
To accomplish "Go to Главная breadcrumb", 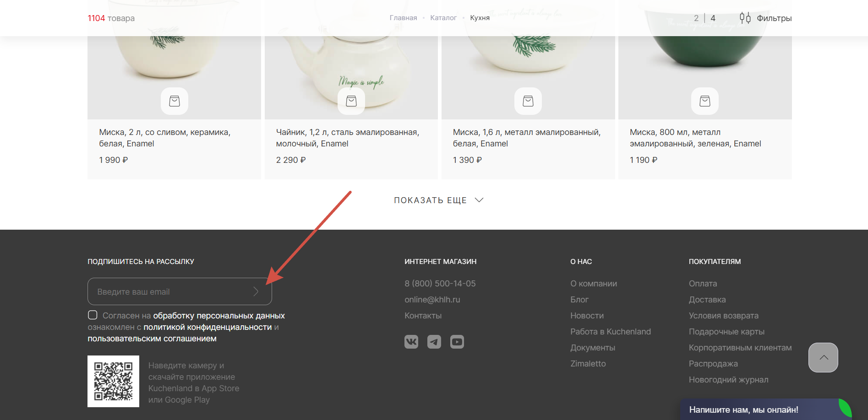I will (x=403, y=18).
